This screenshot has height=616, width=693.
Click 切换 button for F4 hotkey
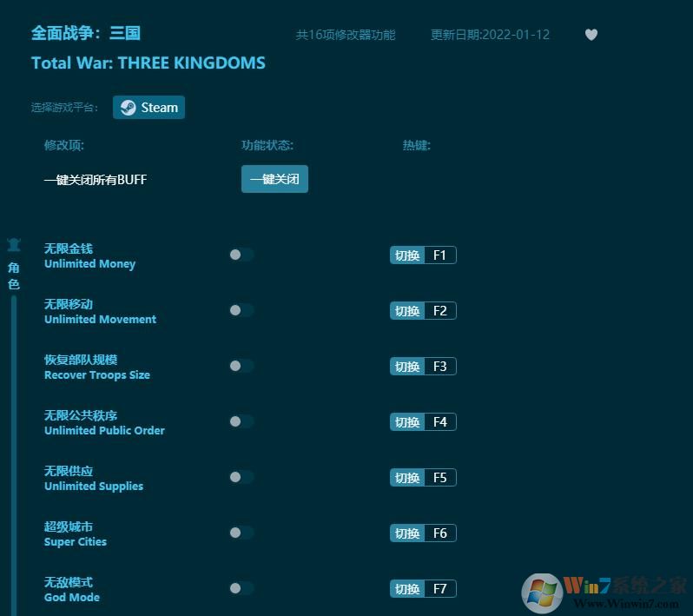point(407,422)
